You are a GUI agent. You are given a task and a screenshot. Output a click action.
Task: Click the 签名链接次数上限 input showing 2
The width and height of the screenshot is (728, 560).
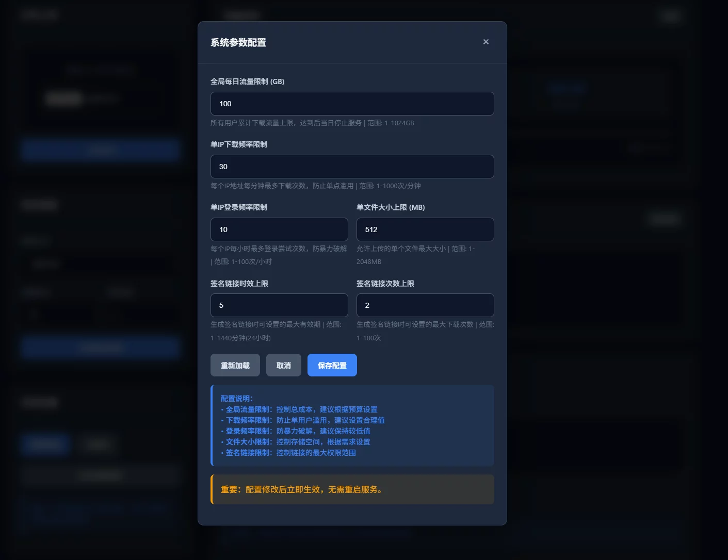click(425, 305)
